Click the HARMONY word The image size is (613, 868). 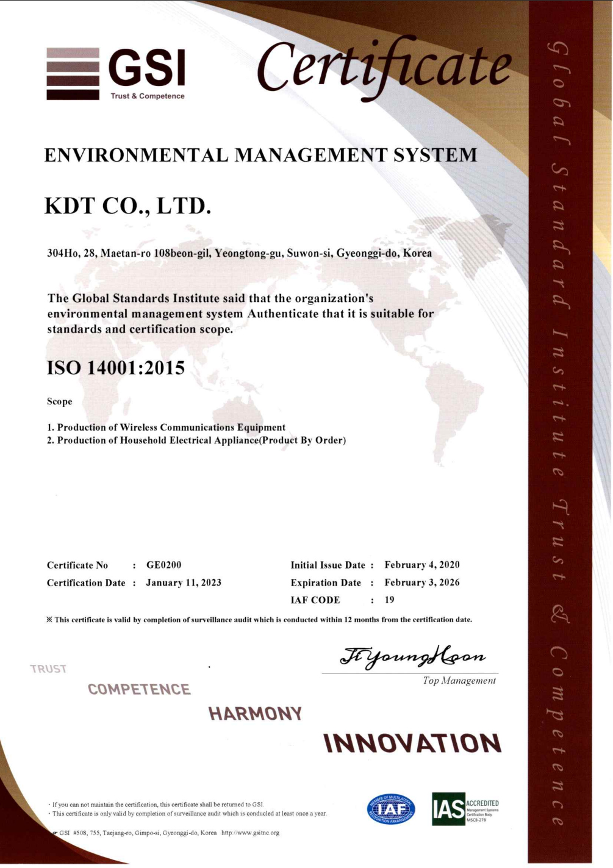(x=255, y=714)
